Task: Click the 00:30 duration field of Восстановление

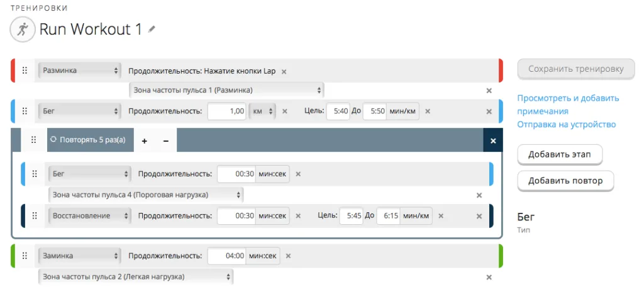Action: 236,215
